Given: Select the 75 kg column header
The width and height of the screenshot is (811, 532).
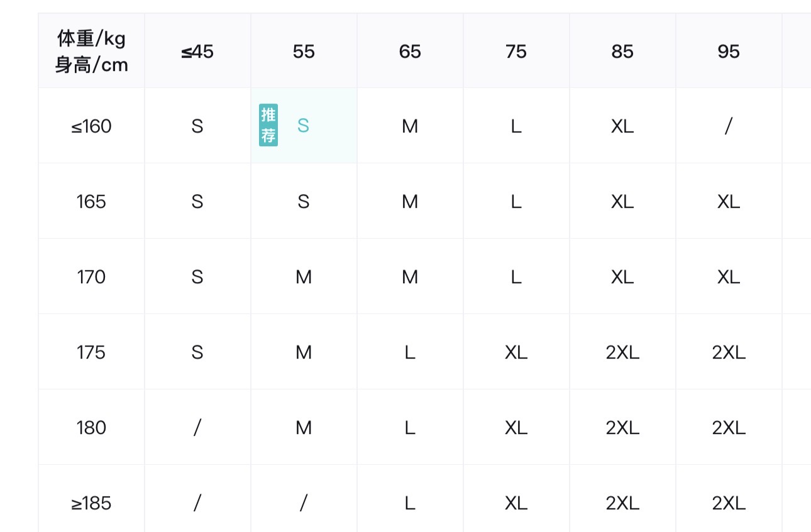Looking at the screenshot, I should click(x=516, y=52).
